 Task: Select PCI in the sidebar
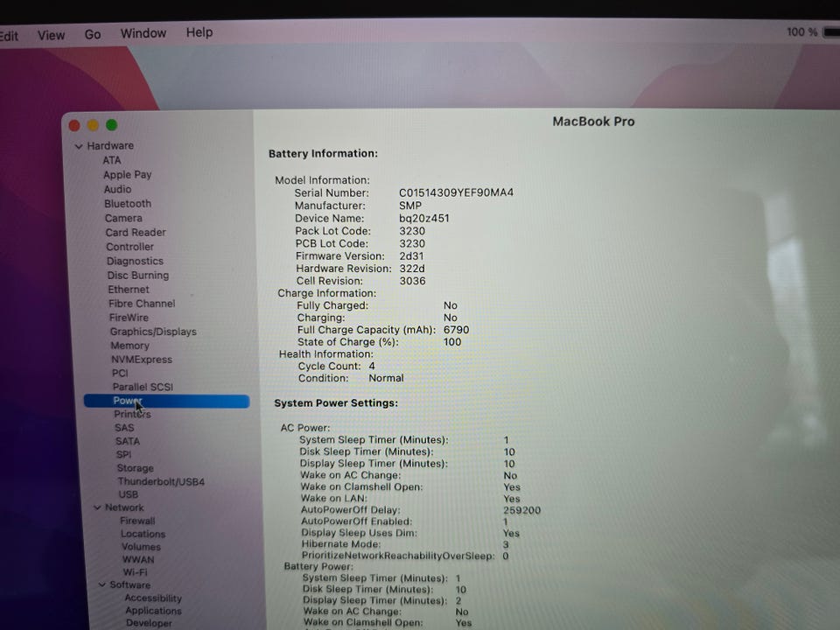click(120, 373)
